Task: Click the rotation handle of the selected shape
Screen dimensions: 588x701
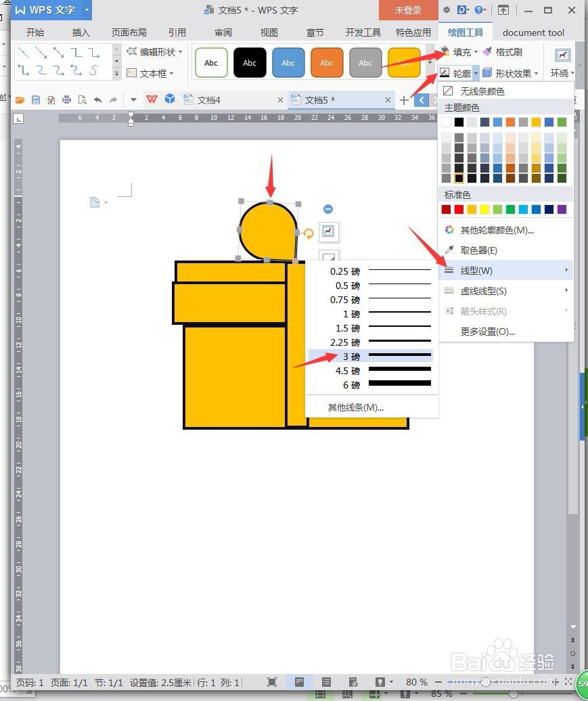Action: [x=309, y=233]
